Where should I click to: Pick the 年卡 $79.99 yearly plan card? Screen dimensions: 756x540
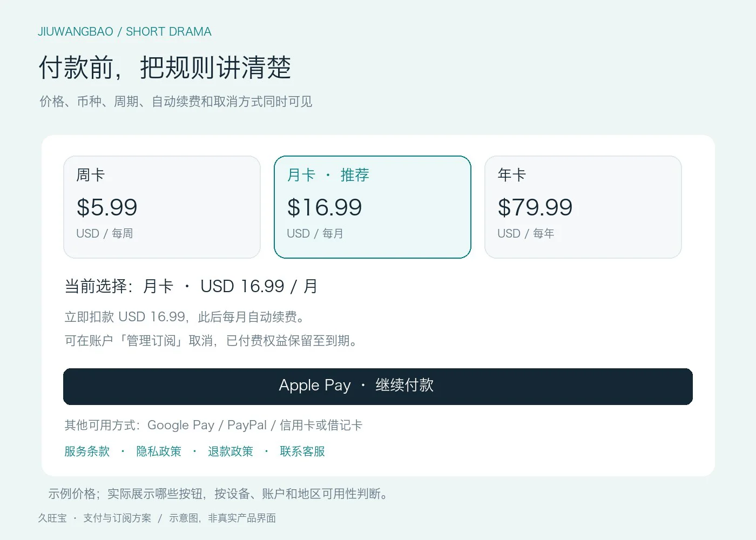tap(583, 207)
